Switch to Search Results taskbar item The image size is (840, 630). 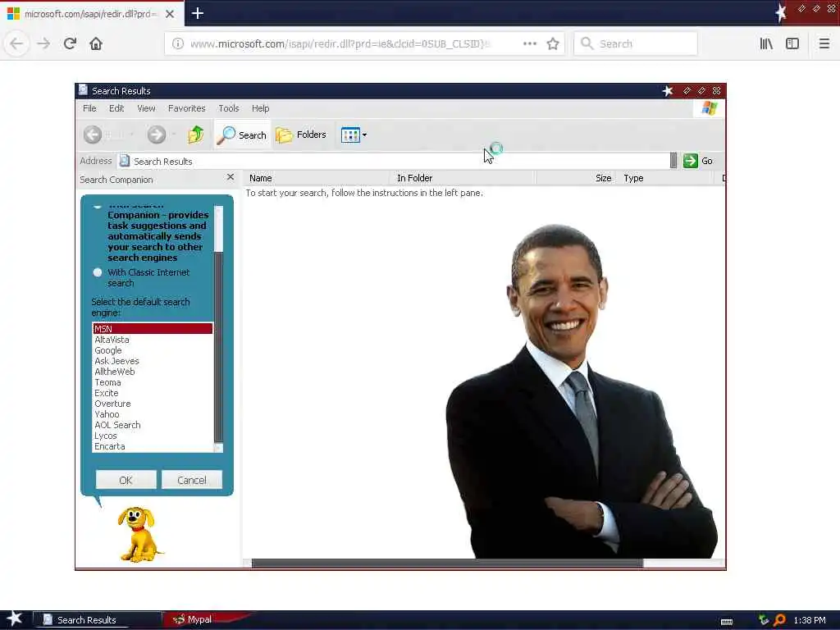point(98,620)
